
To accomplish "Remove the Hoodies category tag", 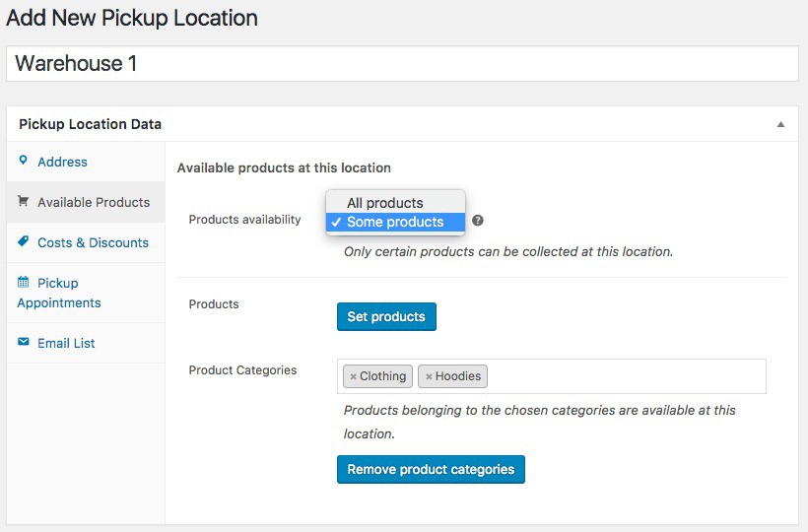I will (429, 376).
